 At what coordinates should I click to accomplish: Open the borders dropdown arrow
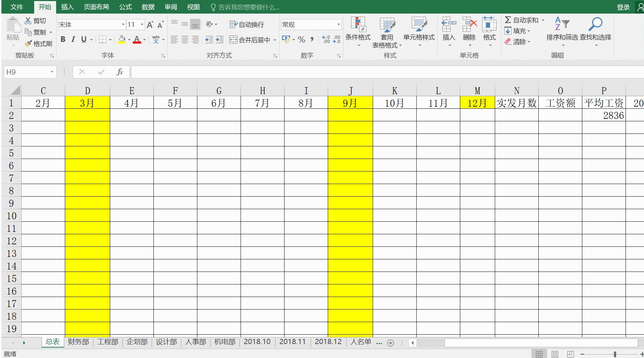pos(110,40)
